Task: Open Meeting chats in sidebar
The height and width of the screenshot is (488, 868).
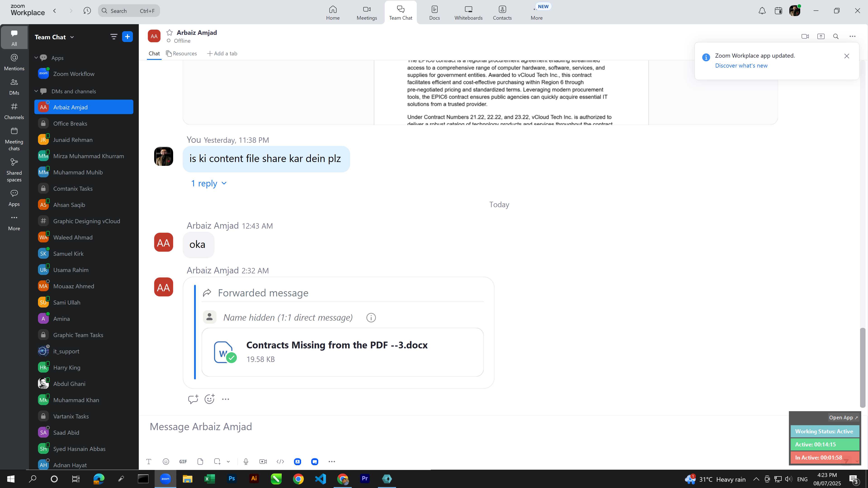Action: click(14, 139)
